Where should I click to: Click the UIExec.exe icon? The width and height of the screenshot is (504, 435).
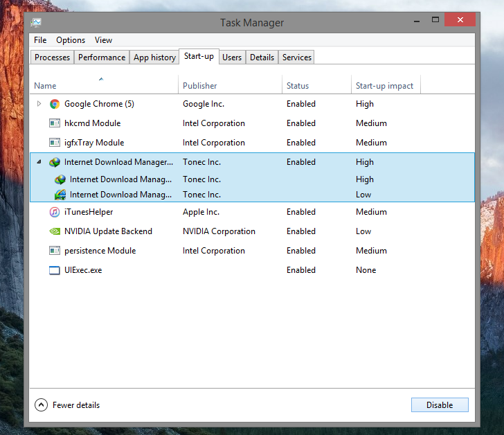click(x=55, y=270)
